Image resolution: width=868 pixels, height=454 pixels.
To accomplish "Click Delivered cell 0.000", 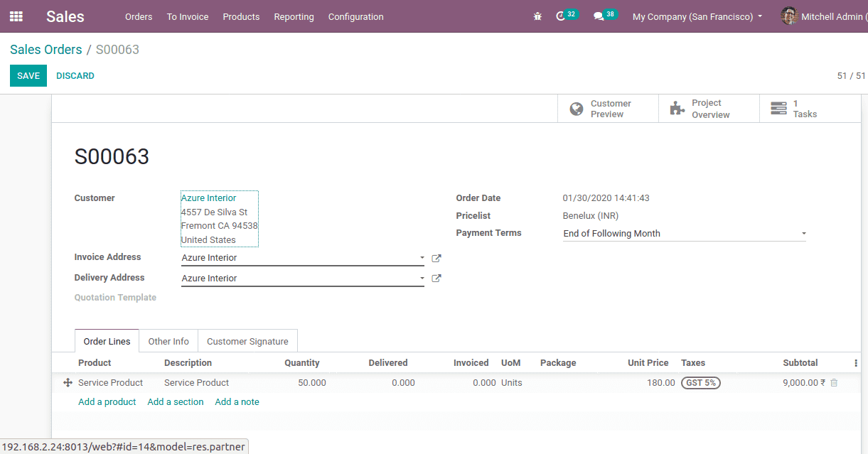I will (403, 383).
